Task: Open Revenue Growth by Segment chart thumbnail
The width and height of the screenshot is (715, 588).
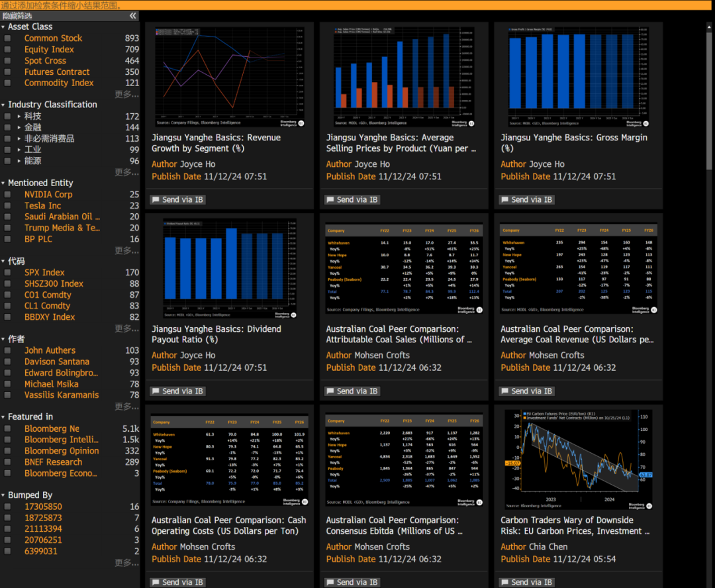Action: [x=229, y=77]
